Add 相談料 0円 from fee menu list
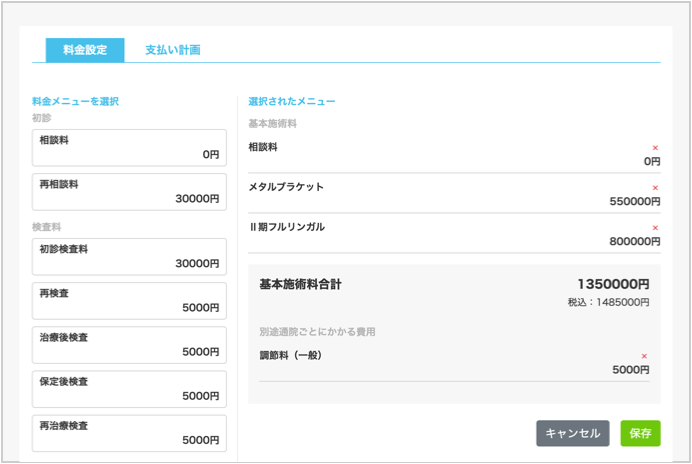Viewport: 692px width, 464px height. [129, 148]
